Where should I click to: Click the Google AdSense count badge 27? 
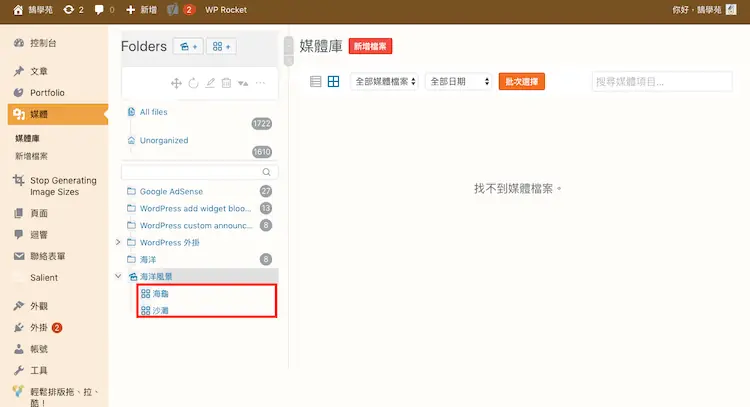click(266, 191)
